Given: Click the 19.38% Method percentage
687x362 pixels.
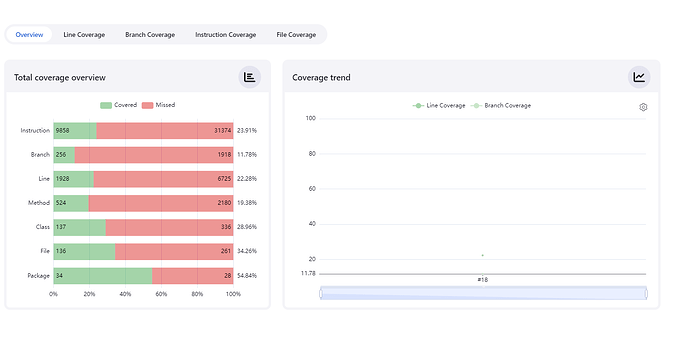Looking at the screenshot, I should [x=247, y=203].
